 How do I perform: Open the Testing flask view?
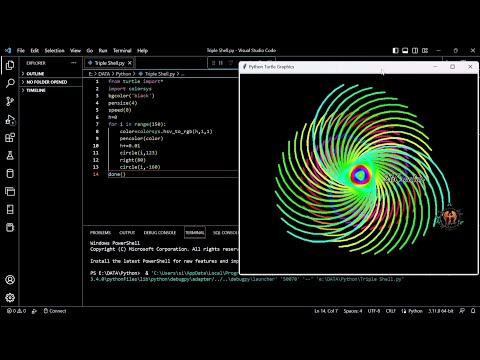10,155
